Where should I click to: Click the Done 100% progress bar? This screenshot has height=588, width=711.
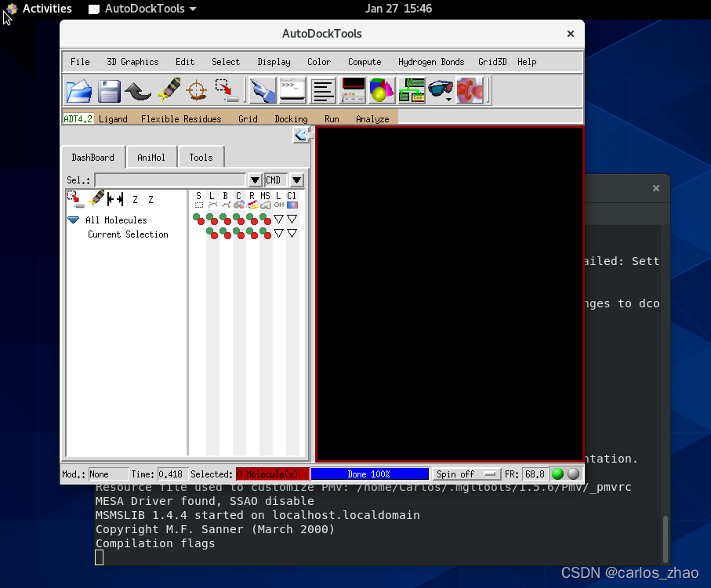(369, 474)
